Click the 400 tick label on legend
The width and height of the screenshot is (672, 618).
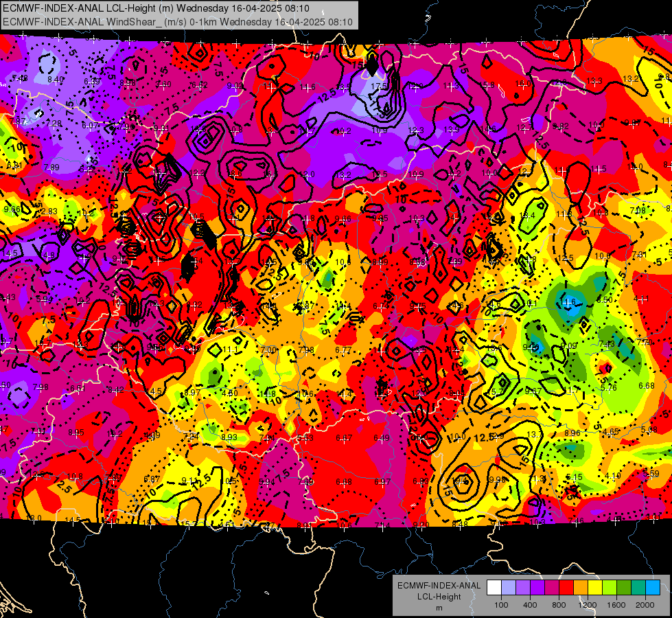pyautogui.click(x=530, y=605)
